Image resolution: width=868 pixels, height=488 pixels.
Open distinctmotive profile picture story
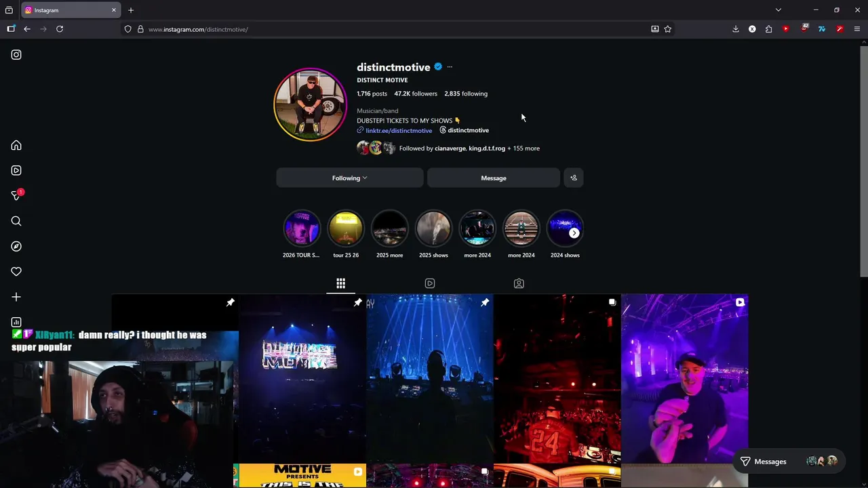(310, 104)
